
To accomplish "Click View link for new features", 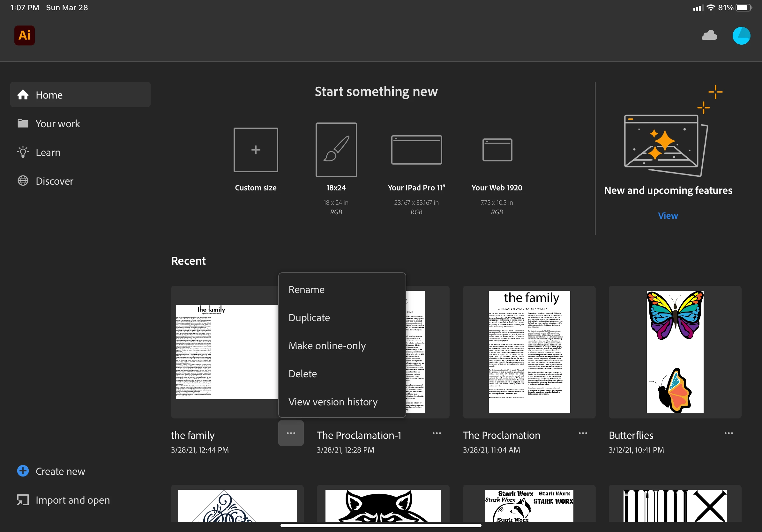I will click(x=668, y=216).
